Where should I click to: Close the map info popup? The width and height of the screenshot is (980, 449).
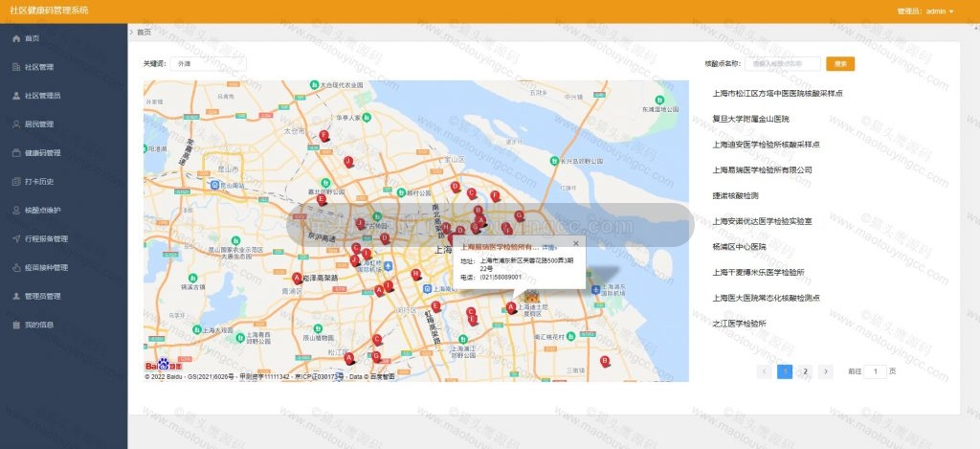[575, 243]
